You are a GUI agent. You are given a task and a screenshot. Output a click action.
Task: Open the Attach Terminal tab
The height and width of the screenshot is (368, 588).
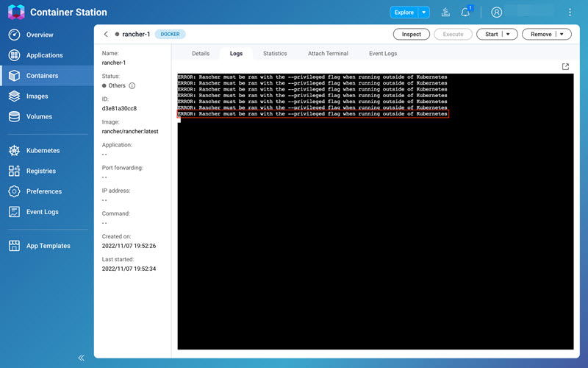click(328, 53)
